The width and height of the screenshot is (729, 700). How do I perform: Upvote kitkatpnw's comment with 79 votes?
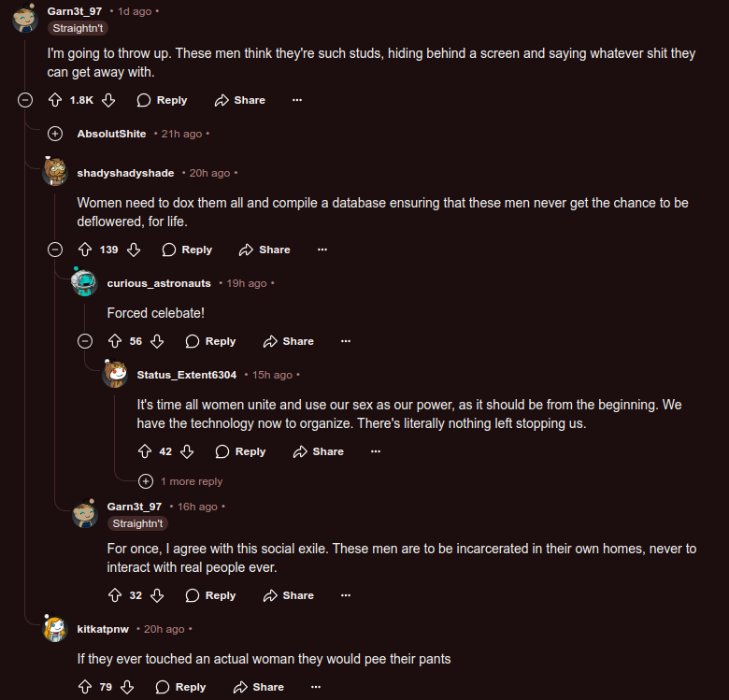click(x=85, y=687)
